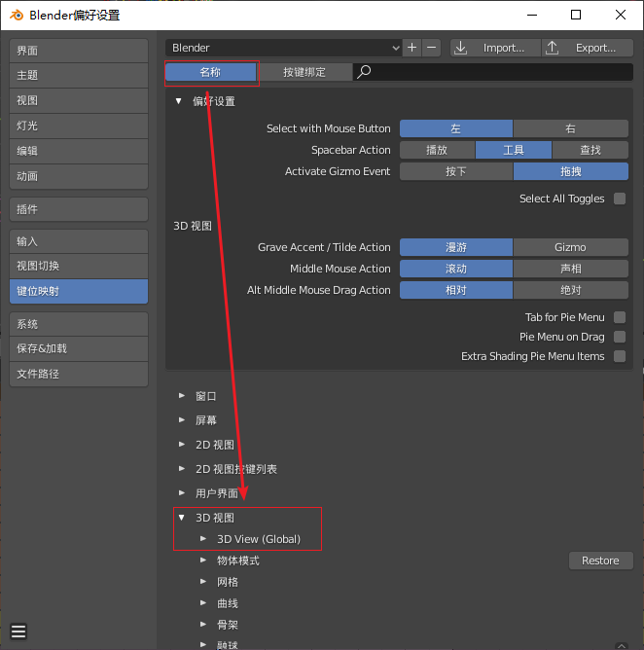Set Alt Middle Mouse Drag to 相对
Screen dimensions: 644x650
click(456, 290)
